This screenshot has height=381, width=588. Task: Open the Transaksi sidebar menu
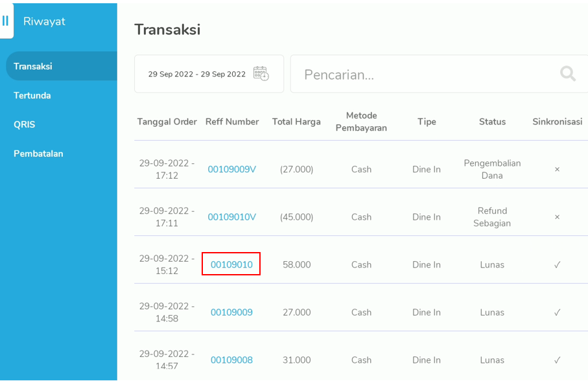[33, 66]
